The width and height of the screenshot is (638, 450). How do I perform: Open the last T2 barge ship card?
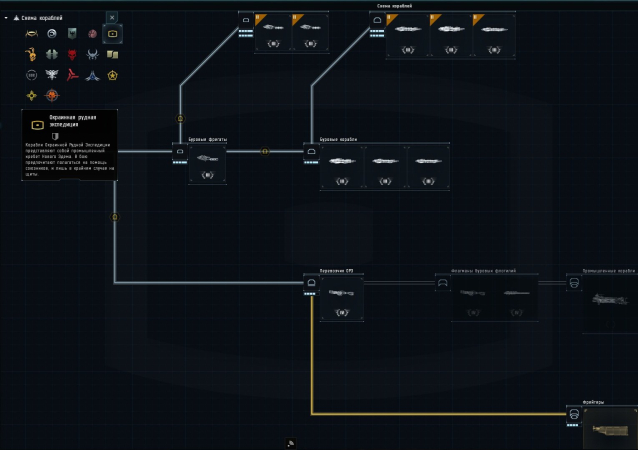pyautogui.click(x=494, y=36)
